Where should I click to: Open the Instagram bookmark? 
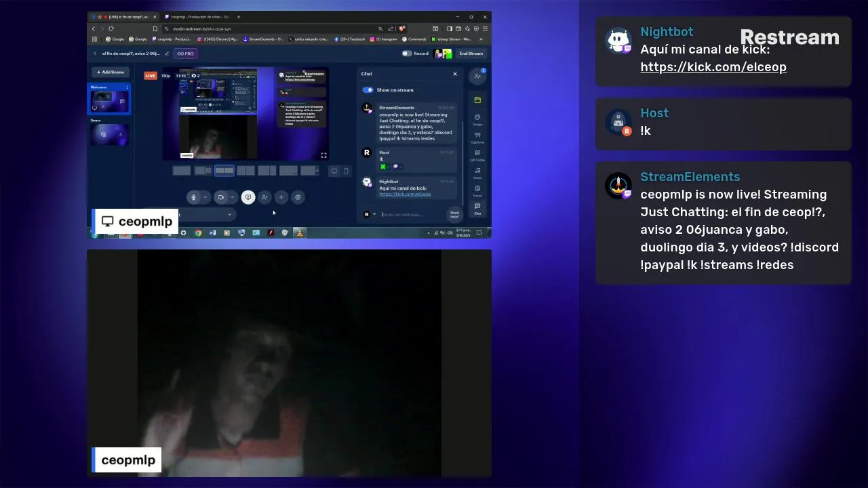(383, 39)
